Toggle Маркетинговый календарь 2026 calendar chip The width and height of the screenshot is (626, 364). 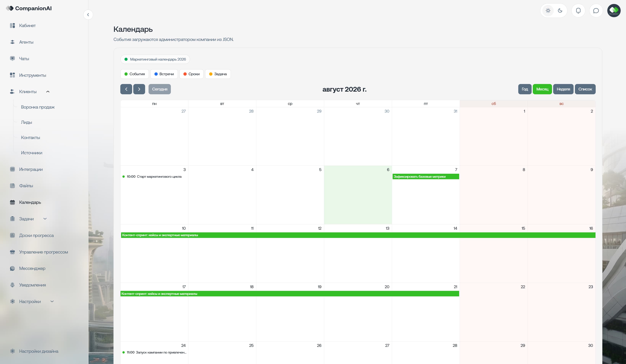pyautogui.click(x=155, y=59)
